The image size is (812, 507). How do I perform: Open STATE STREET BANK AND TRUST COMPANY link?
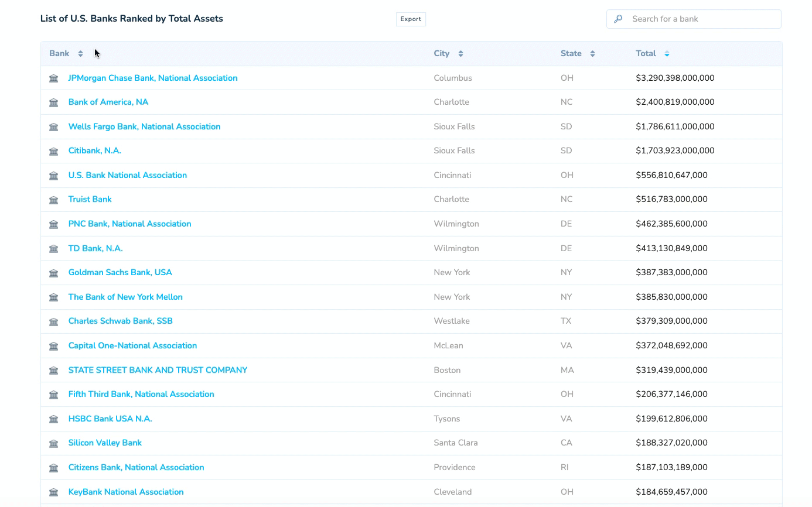click(158, 370)
